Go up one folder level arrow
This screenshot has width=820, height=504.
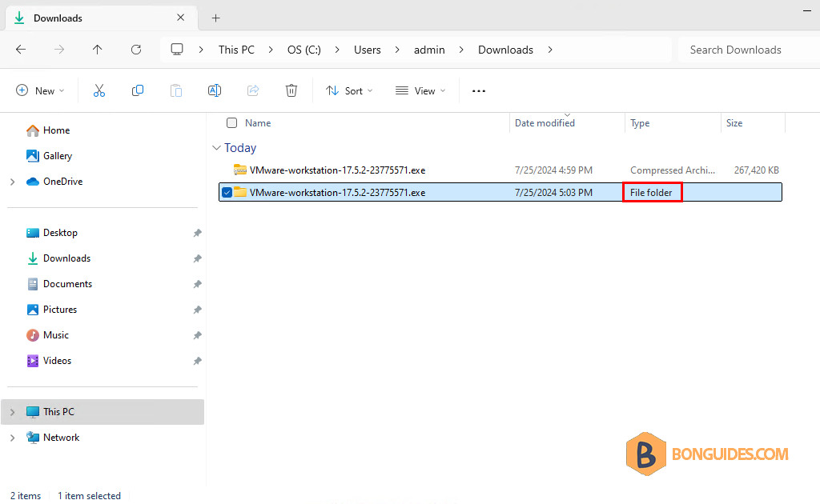point(97,50)
